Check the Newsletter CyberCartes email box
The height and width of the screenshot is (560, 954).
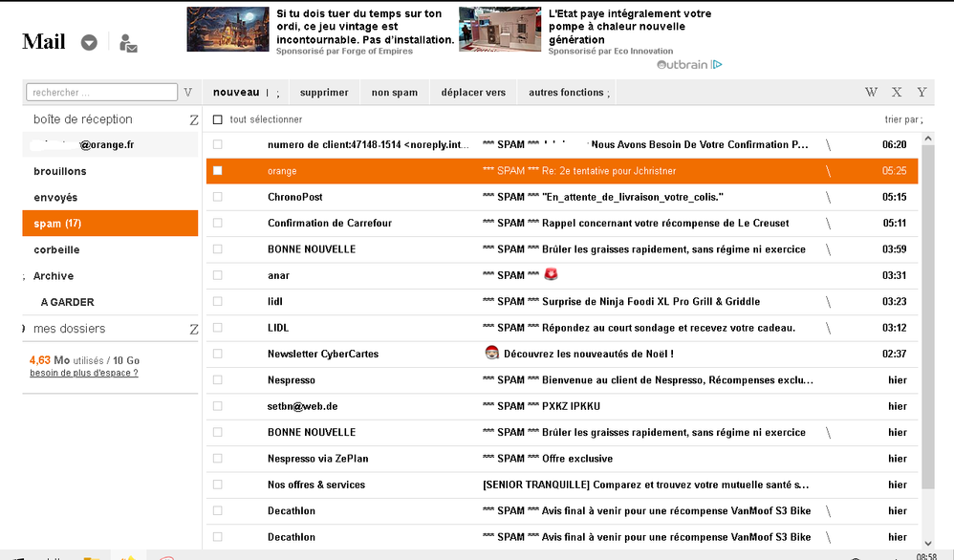click(217, 354)
